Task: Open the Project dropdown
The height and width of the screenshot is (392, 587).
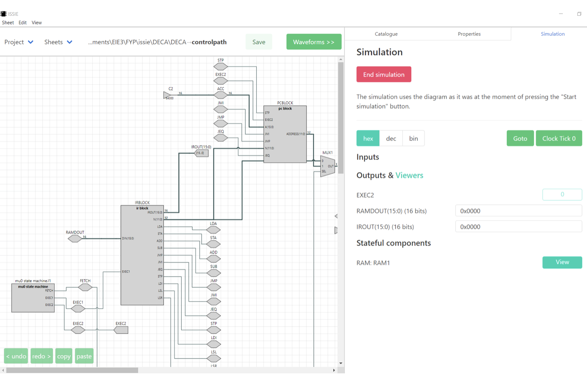Action: coord(19,42)
